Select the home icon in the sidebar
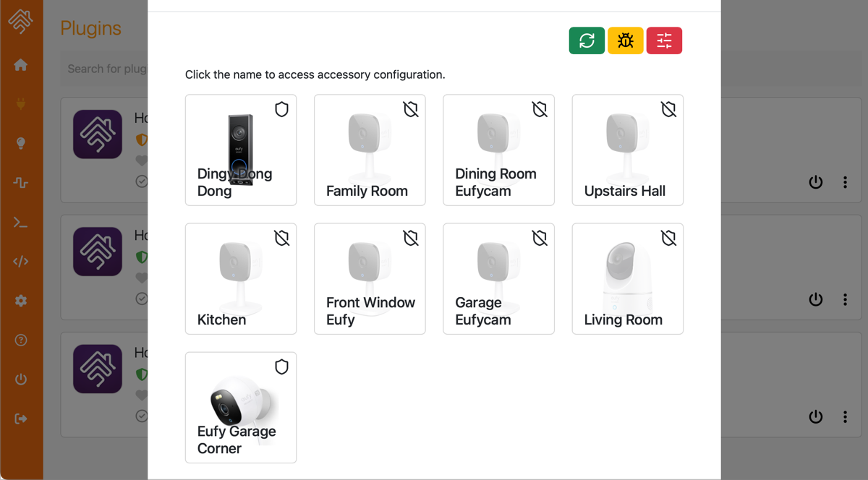The height and width of the screenshot is (480, 868). 21,64
